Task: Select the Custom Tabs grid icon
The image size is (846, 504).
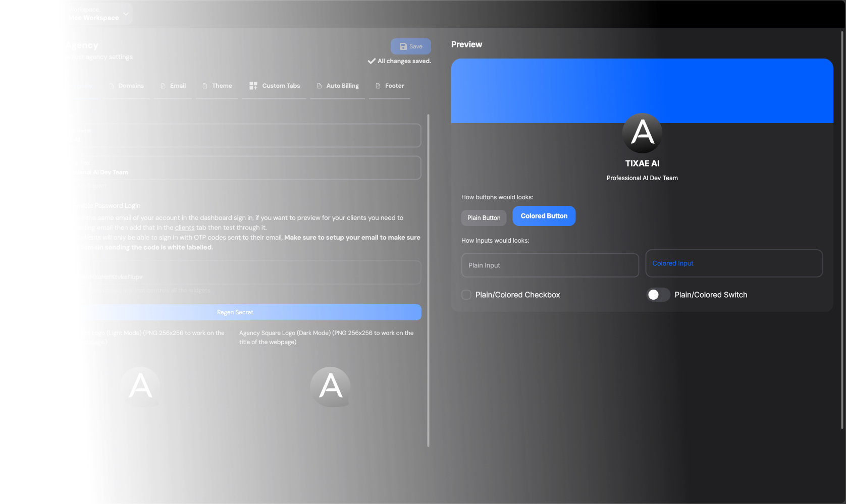Action: coord(252,85)
